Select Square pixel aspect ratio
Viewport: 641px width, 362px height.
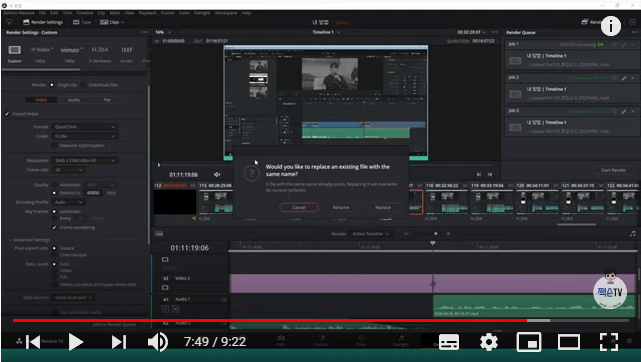point(54,248)
